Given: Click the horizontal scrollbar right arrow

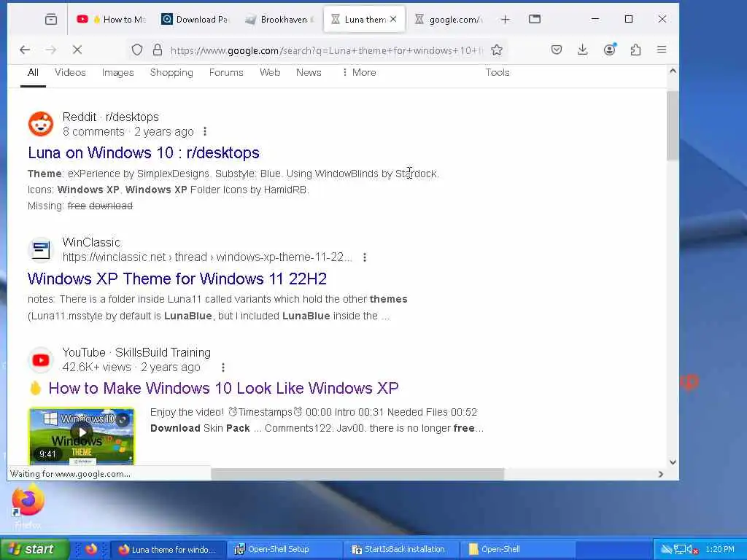Looking at the screenshot, I should click(x=660, y=474).
